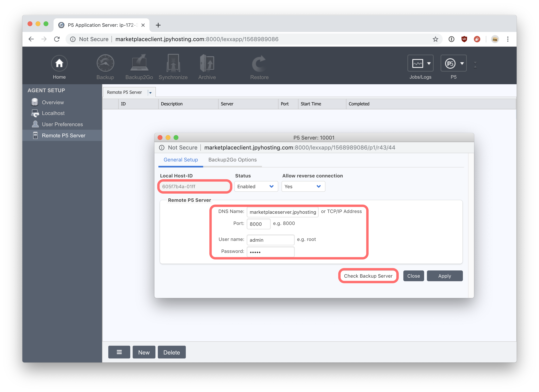Open the hamburger menu button at bottom
539x392 pixels.
click(x=119, y=352)
